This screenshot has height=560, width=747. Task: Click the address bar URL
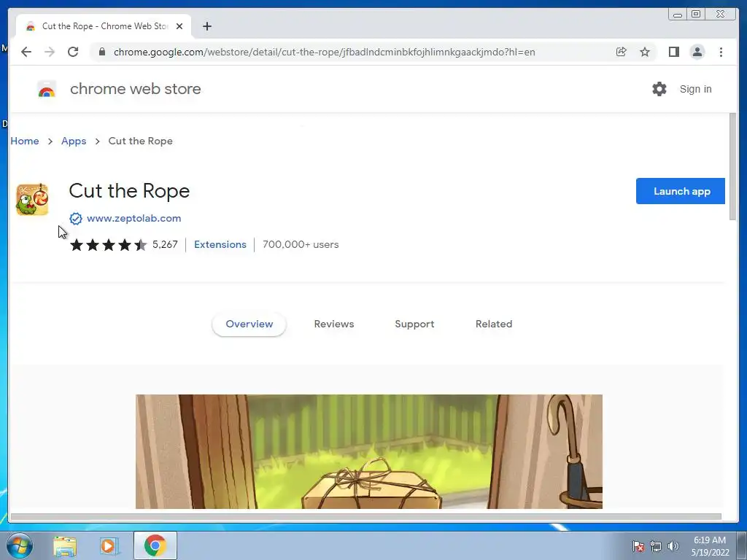[x=325, y=52]
